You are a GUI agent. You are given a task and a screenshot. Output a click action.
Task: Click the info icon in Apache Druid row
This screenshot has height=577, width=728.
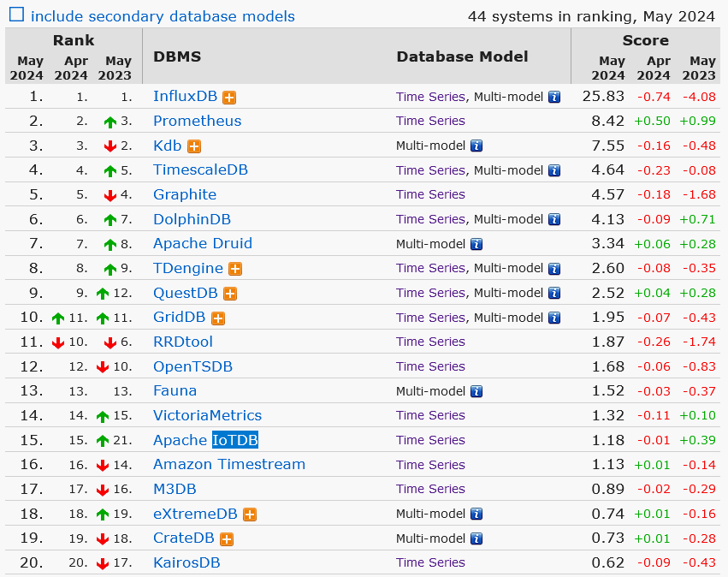coord(476,244)
